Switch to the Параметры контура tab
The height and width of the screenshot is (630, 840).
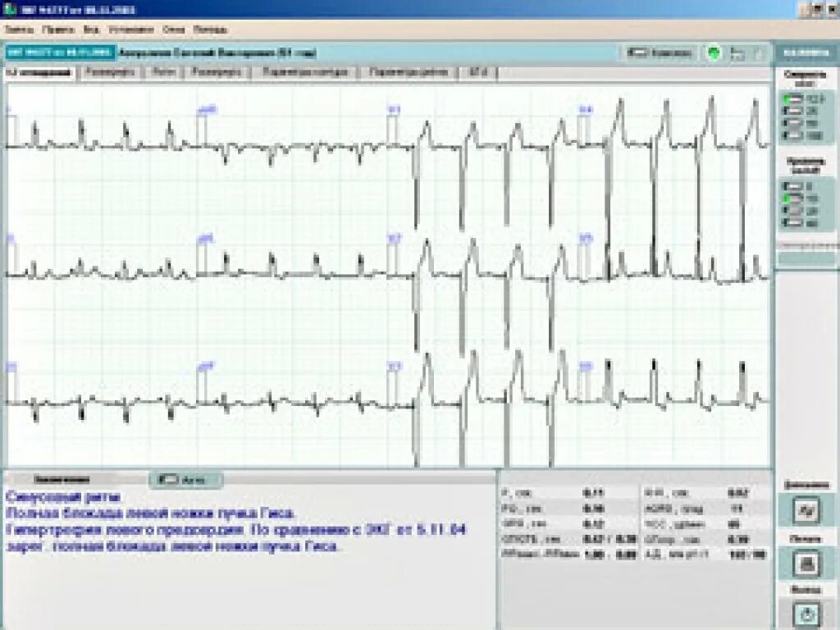coord(305,72)
